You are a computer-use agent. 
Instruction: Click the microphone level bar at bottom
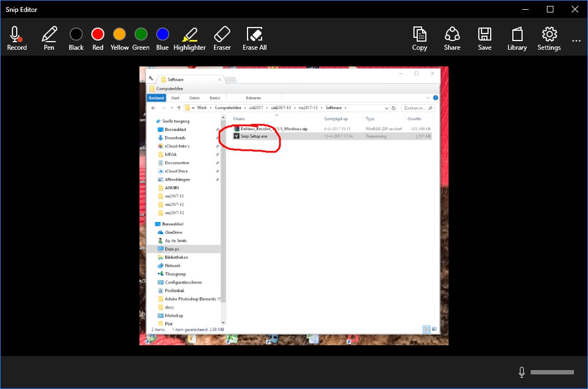pos(552,372)
